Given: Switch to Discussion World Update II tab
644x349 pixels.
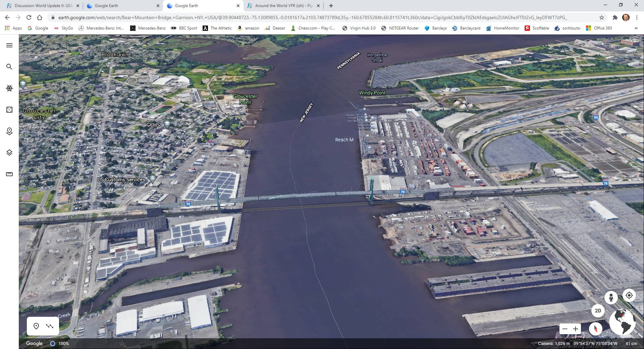Looking at the screenshot, I should [43, 6].
